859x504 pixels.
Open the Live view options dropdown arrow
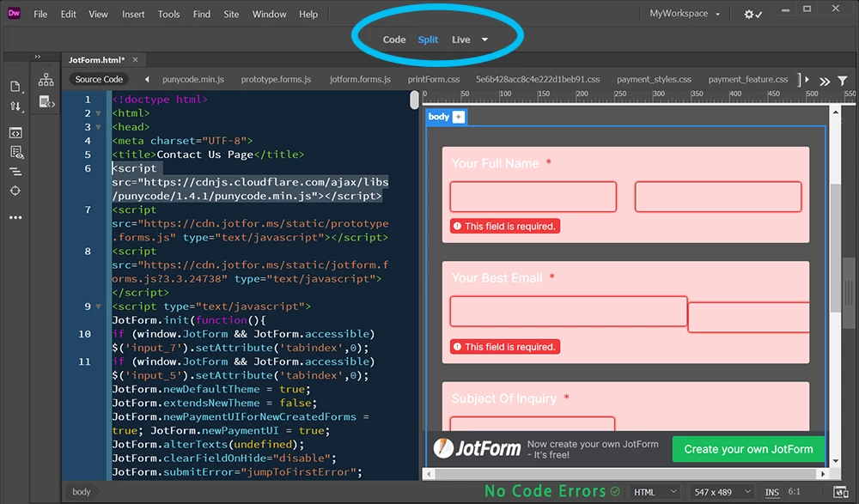click(484, 39)
